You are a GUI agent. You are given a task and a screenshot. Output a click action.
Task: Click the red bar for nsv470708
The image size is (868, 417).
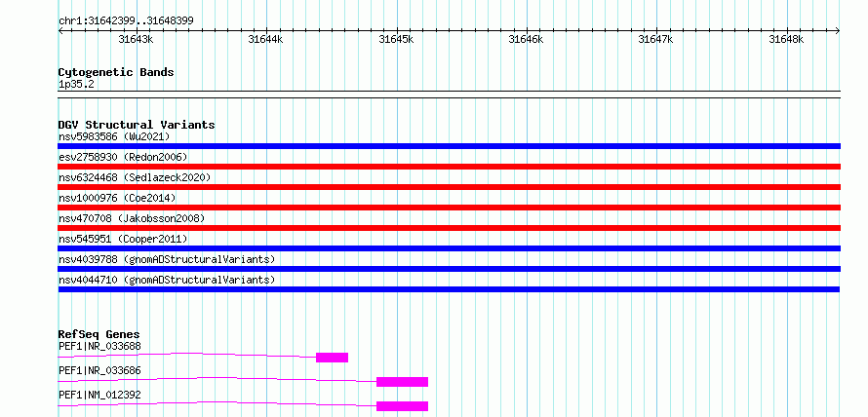pyautogui.click(x=449, y=228)
